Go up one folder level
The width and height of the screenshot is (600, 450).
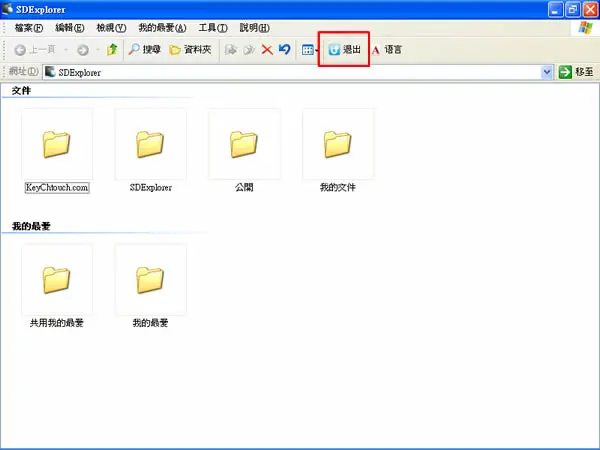(x=112, y=49)
